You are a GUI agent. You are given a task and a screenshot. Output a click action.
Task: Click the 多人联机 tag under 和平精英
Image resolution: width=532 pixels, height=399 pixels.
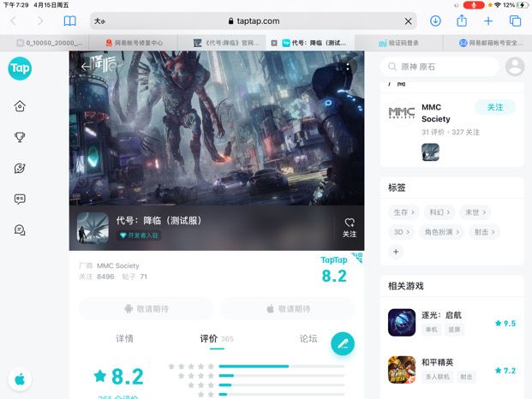pos(438,377)
